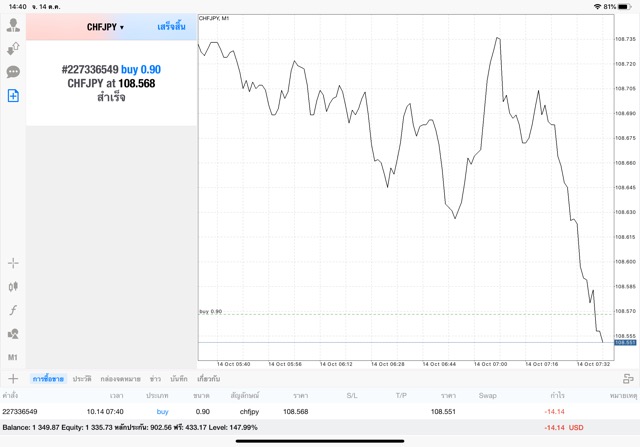
Task: Click the 0.90 volume cell
Action: pos(202,411)
